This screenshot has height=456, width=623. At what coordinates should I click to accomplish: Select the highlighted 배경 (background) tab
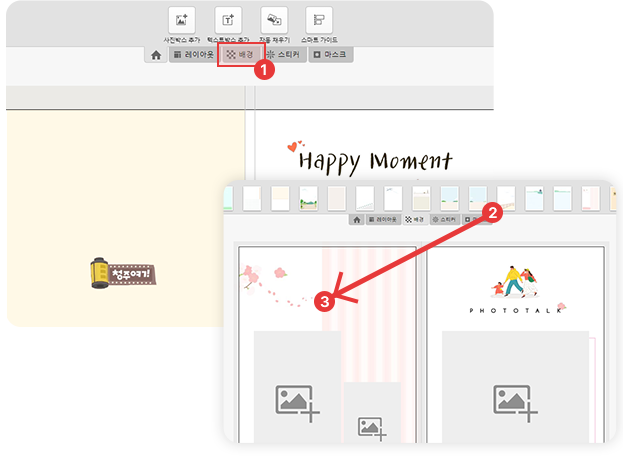(x=240, y=55)
